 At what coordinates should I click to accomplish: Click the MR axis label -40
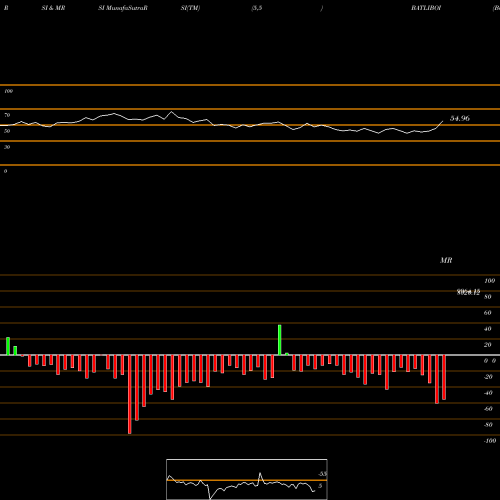coord(488,393)
